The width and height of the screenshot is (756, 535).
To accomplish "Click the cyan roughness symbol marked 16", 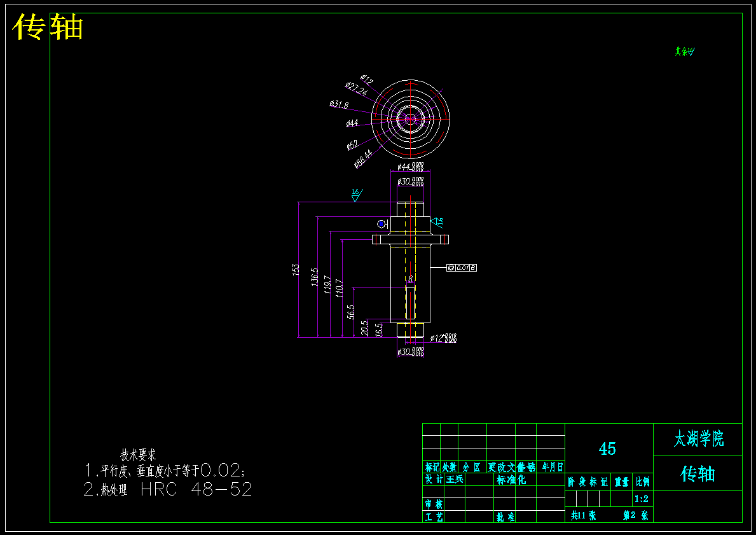I will click(x=356, y=195).
